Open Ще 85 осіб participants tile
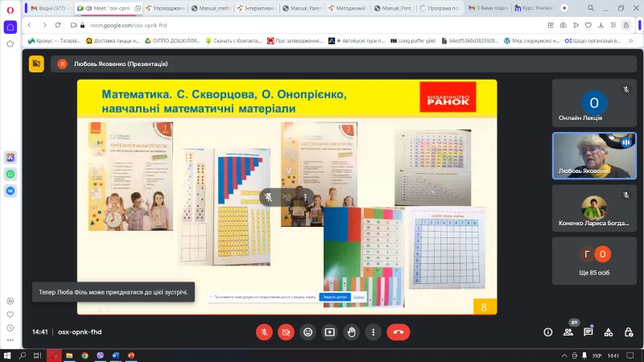Viewport: 644px width, 362px height. (594, 261)
